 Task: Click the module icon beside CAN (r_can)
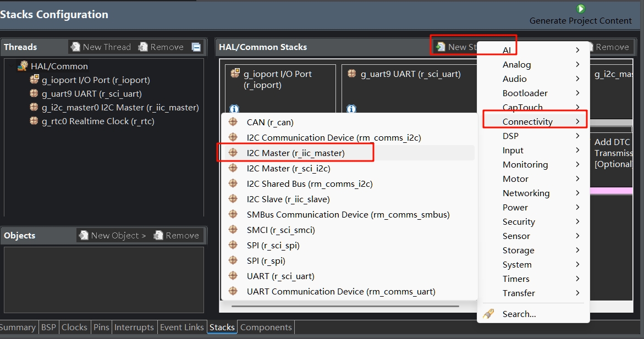(x=233, y=122)
